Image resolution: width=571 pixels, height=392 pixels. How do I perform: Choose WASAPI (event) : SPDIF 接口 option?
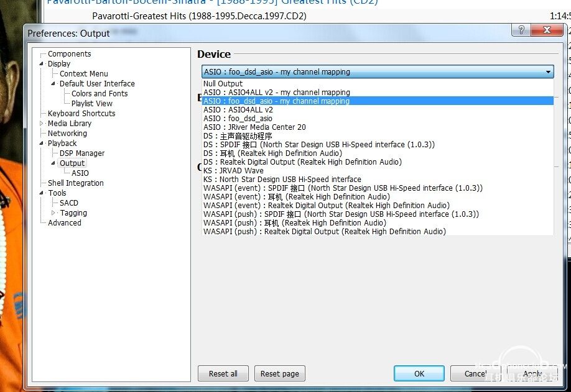(378, 188)
